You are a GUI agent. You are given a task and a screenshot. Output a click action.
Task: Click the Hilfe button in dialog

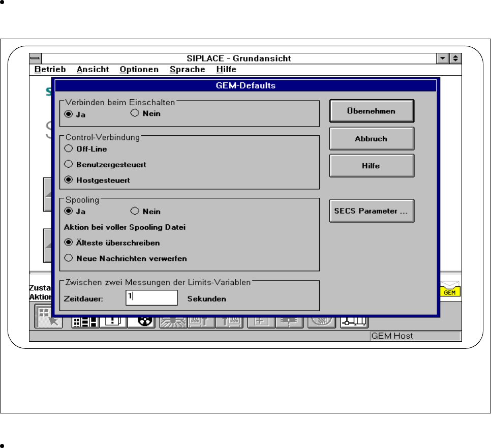tap(372, 166)
